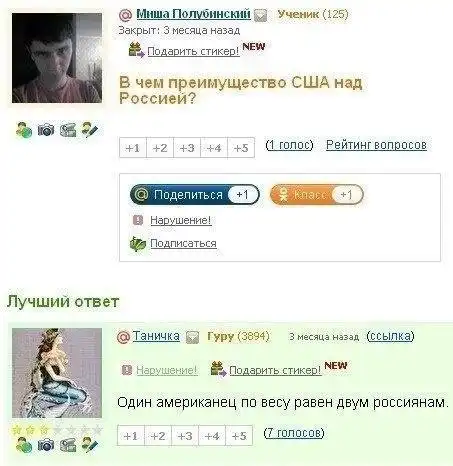Open the Таничка avatar thumbnail

pos(57,373)
